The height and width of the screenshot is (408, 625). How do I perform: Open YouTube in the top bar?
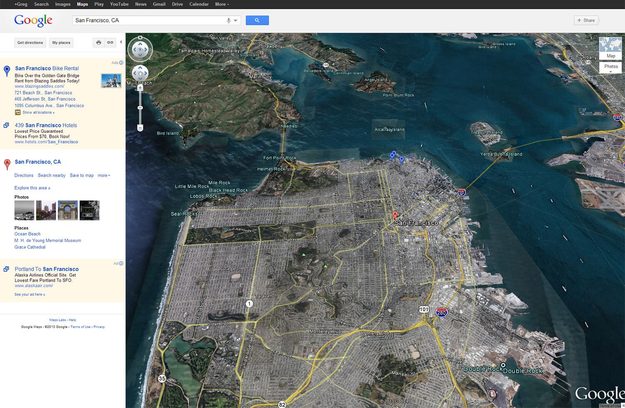tap(119, 4)
